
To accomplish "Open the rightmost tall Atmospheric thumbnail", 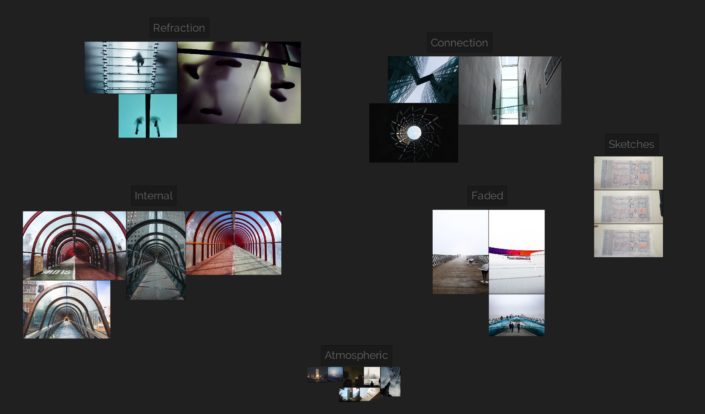I will [x=390, y=382].
